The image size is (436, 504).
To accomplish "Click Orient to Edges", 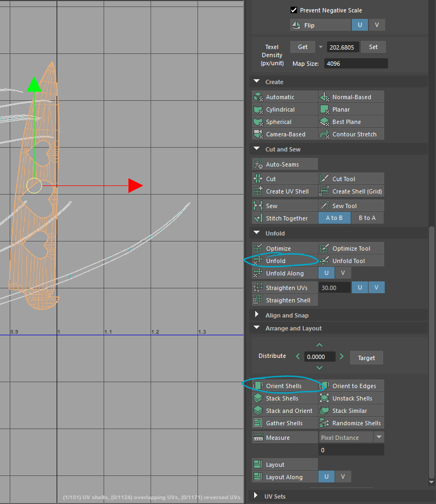I will tap(351, 386).
